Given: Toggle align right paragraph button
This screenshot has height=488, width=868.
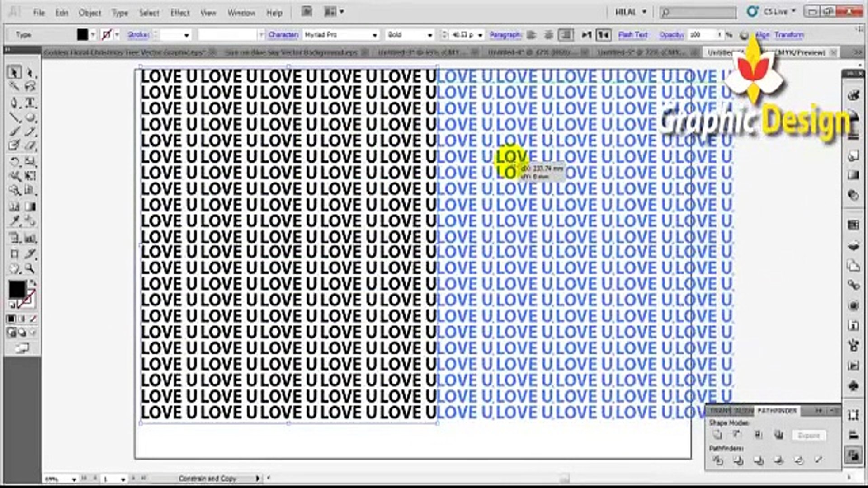Looking at the screenshot, I should (x=566, y=35).
